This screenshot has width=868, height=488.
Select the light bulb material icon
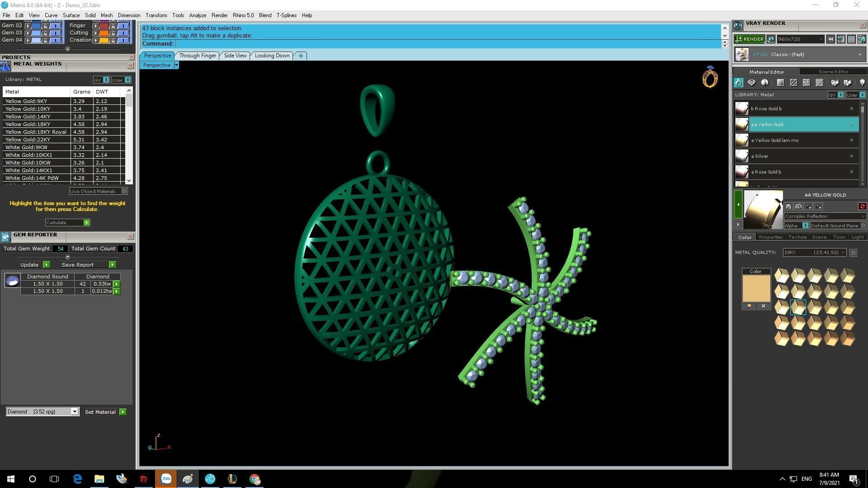862,83
